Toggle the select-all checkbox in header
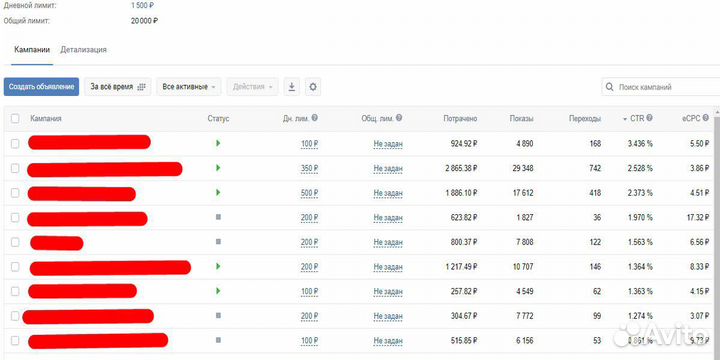Image resolution: width=720 pixels, height=360 pixels. tap(15, 118)
